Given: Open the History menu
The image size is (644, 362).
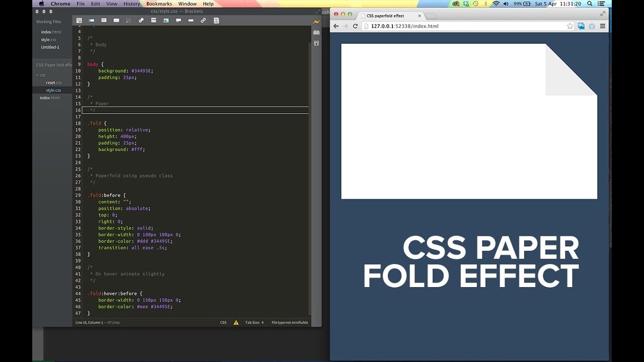Looking at the screenshot, I should pyautogui.click(x=132, y=4).
